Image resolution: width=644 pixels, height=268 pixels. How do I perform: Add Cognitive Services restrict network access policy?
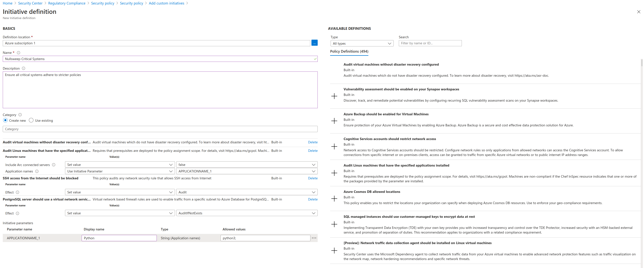click(334, 147)
